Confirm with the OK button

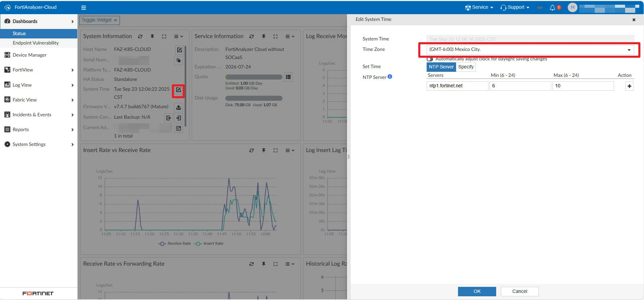click(x=477, y=291)
